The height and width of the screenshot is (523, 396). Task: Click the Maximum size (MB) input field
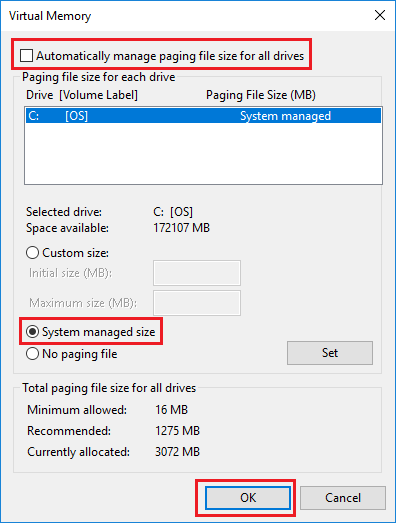(x=197, y=303)
